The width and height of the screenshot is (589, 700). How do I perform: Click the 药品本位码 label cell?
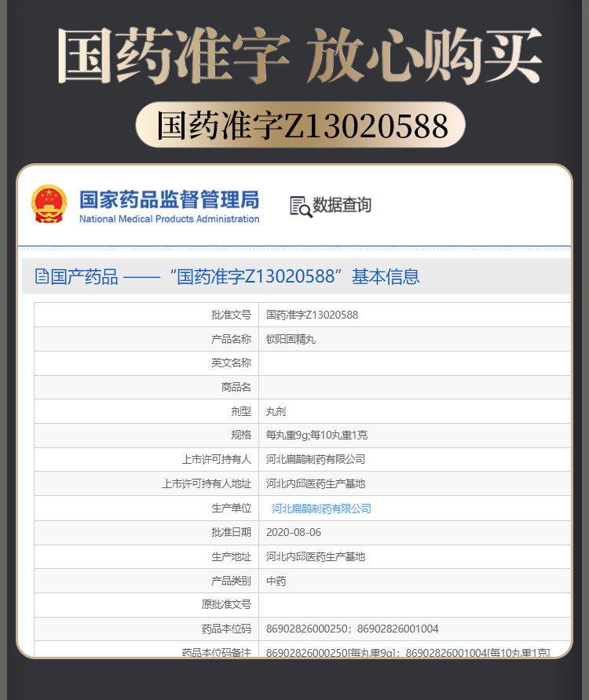(147, 629)
